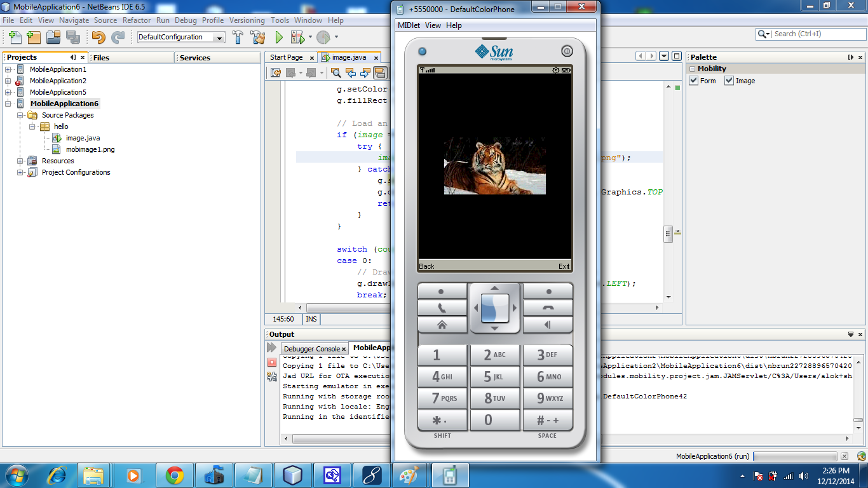Expand the MobileApplication5 project node
The width and height of the screenshot is (868, 488).
pos(8,92)
